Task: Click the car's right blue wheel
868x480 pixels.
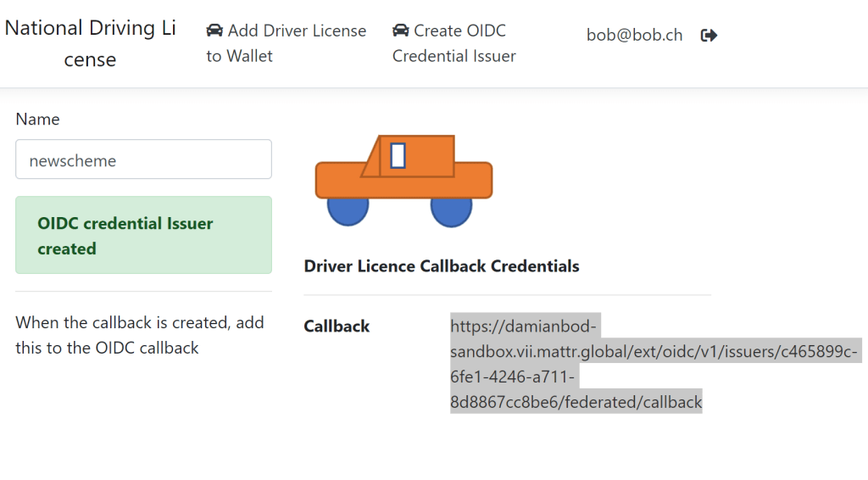Action: [451, 213]
